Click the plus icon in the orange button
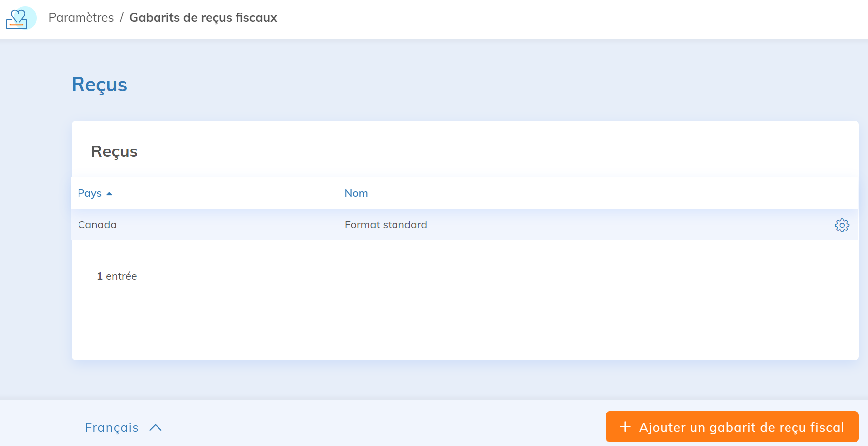Screen dimensions: 868x446 tap(625, 427)
